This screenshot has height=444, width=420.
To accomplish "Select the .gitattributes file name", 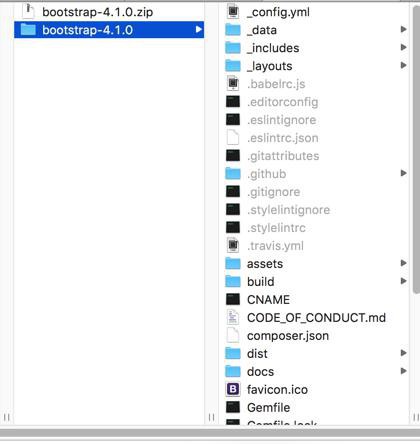I will [x=283, y=156].
